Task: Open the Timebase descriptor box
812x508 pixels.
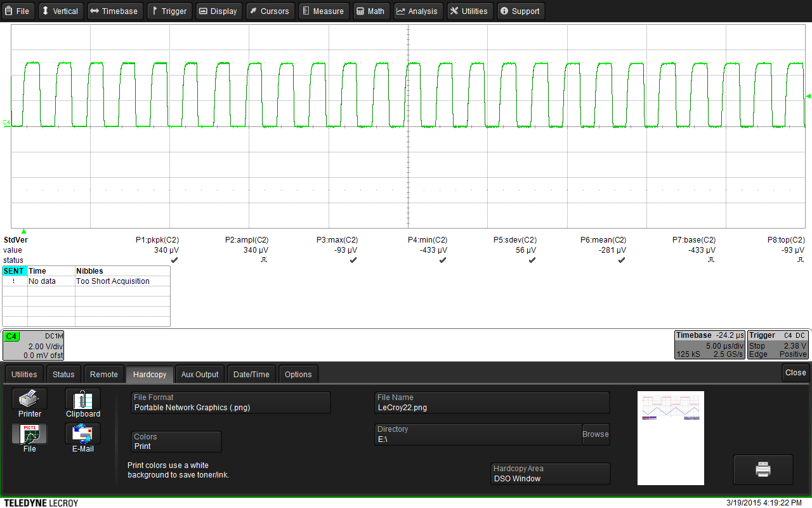Action: [709, 345]
